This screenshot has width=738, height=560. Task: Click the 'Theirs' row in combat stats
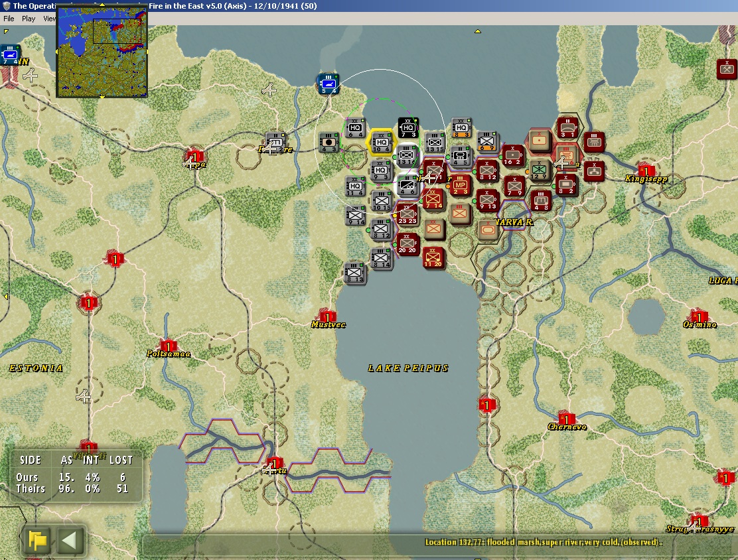[x=72, y=489]
